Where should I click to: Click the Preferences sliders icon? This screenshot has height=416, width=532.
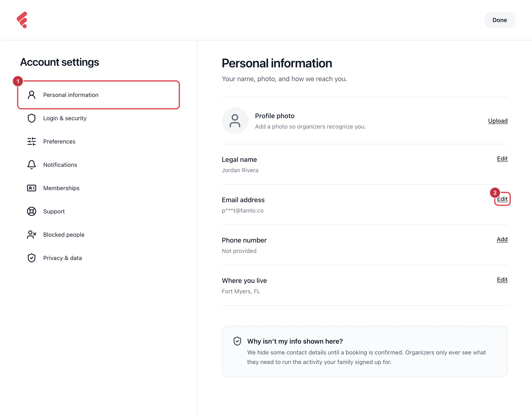point(31,141)
